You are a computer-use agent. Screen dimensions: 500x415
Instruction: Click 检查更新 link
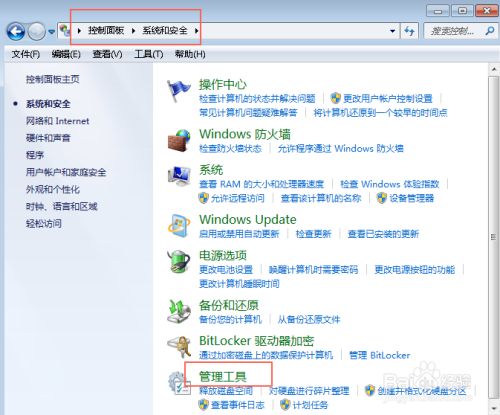(313, 234)
